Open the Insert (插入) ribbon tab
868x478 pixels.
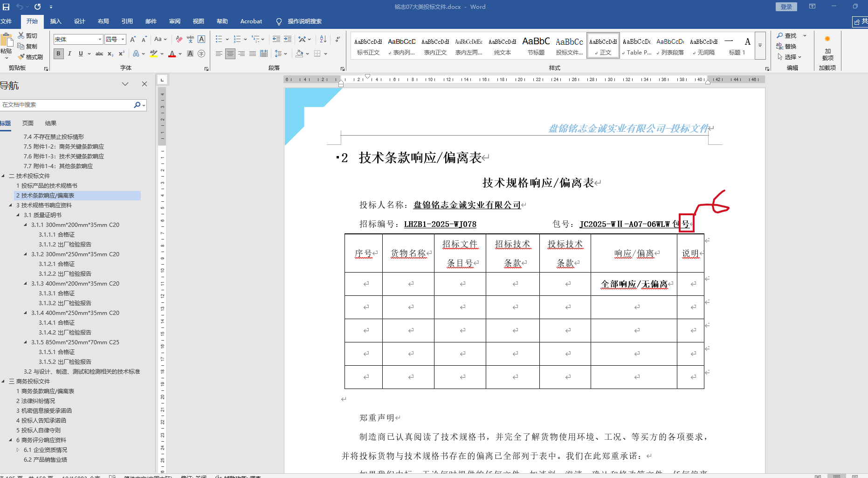pyautogui.click(x=55, y=21)
